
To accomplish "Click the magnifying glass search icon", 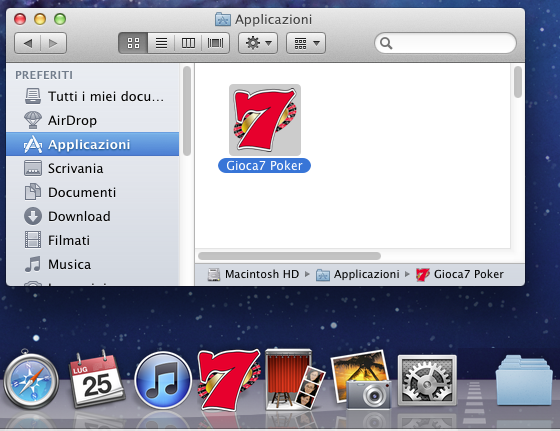I will point(386,43).
